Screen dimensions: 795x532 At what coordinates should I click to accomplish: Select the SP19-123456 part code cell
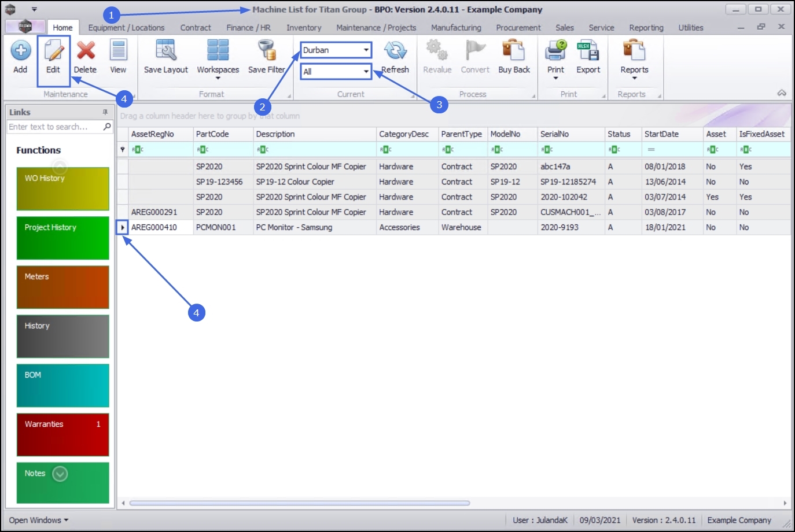(x=223, y=182)
